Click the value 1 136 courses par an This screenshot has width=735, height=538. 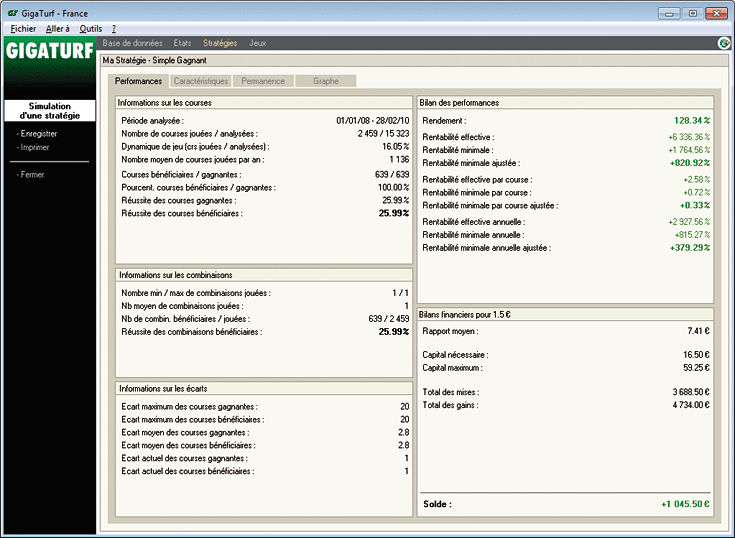tap(399, 159)
